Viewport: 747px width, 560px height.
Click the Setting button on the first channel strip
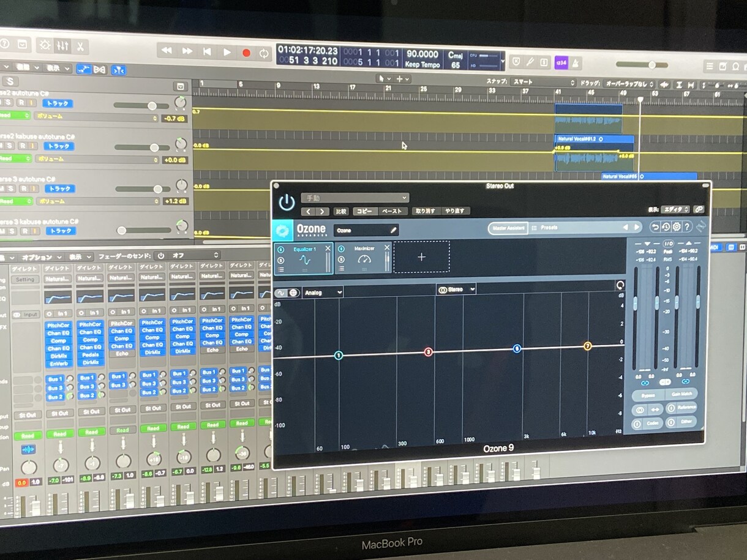pyautogui.click(x=25, y=280)
